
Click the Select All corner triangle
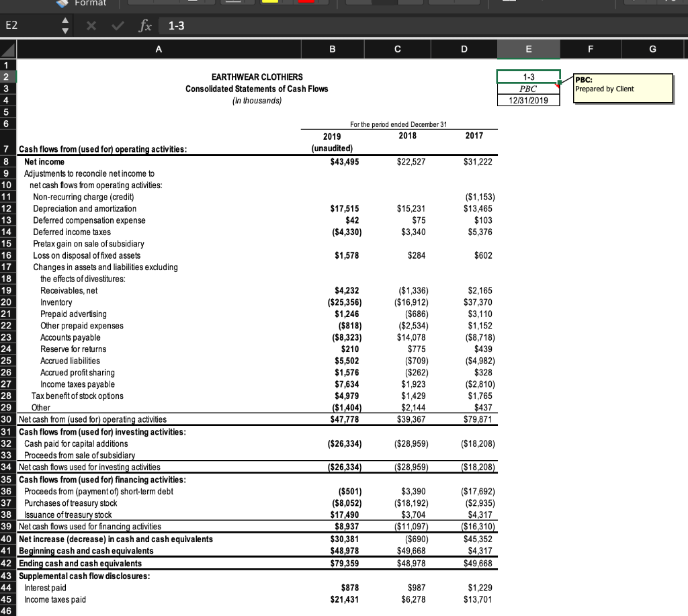pos(8,49)
